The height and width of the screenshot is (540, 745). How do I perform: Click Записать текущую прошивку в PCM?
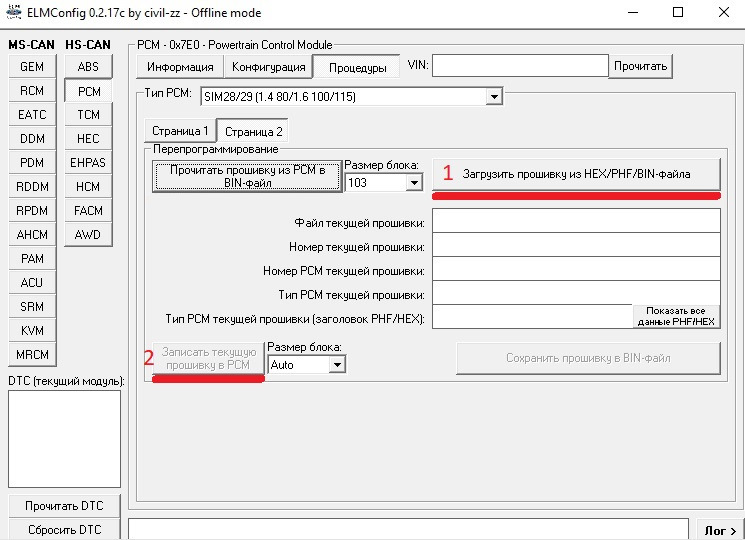(x=208, y=359)
